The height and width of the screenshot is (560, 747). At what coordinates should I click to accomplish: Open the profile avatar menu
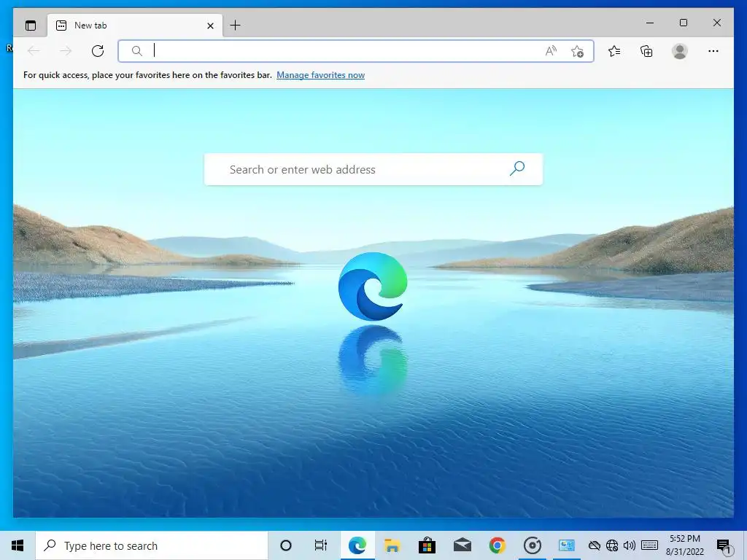coord(680,51)
